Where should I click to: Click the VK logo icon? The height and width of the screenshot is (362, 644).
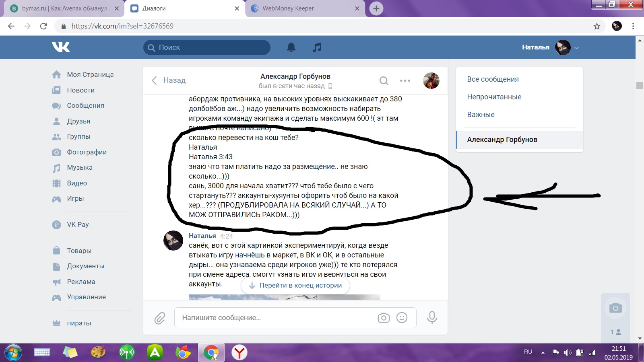61,47
